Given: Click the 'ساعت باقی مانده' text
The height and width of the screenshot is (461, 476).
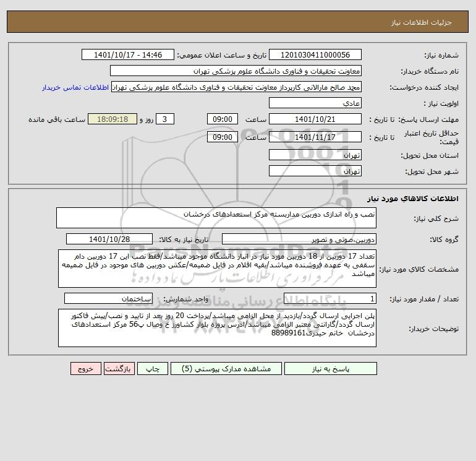Looking at the screenshot, I should (57, 119).
